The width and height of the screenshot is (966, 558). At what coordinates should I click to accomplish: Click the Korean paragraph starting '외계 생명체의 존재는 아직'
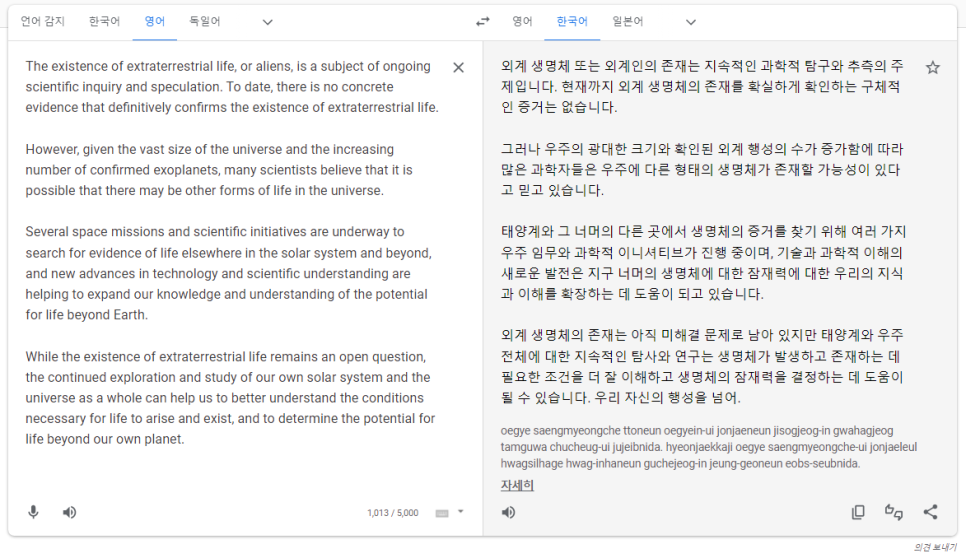[702, 366]
